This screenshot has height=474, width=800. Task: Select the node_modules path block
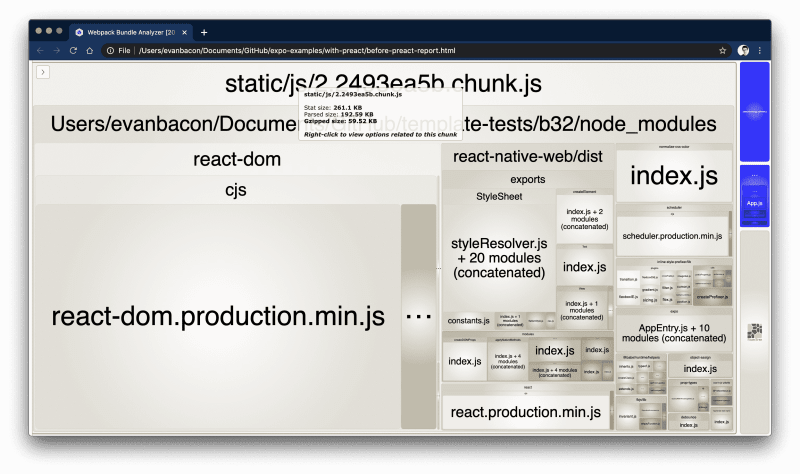[x=383, y=124]
